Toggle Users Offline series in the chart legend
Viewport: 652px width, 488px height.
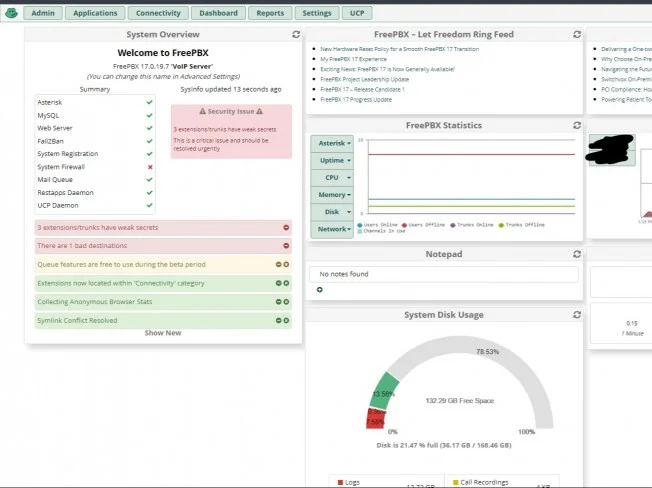point(427,225)
